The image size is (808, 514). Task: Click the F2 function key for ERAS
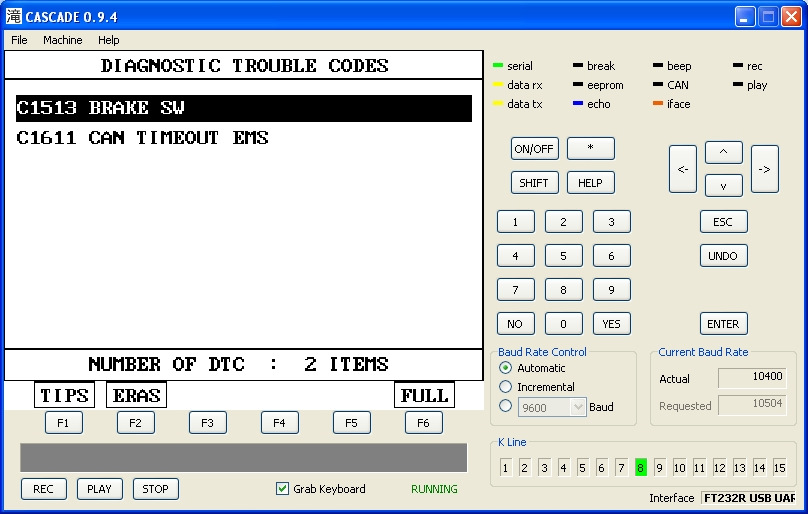[136, 423]
